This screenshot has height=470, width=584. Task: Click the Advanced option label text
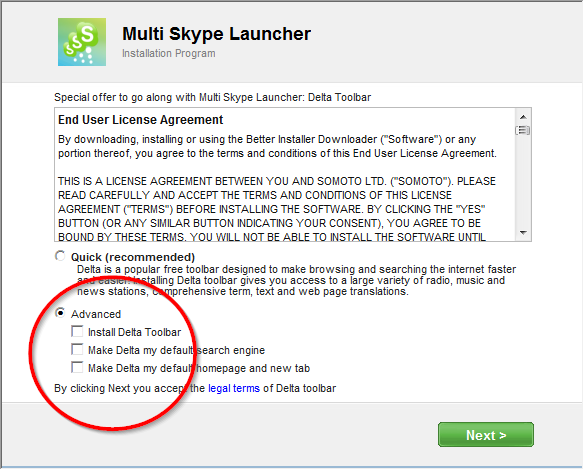96,314
